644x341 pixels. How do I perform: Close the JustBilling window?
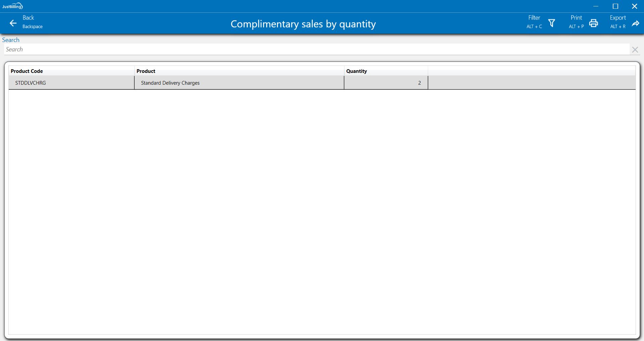(634, 6)
